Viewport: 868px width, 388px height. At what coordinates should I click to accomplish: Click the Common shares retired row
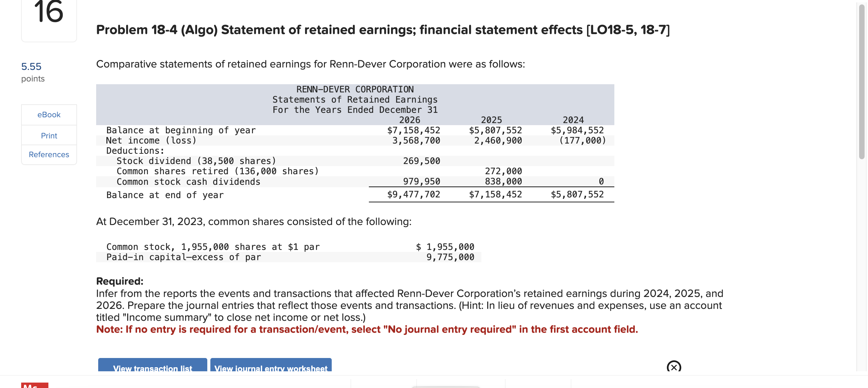[x=218, y=171]
